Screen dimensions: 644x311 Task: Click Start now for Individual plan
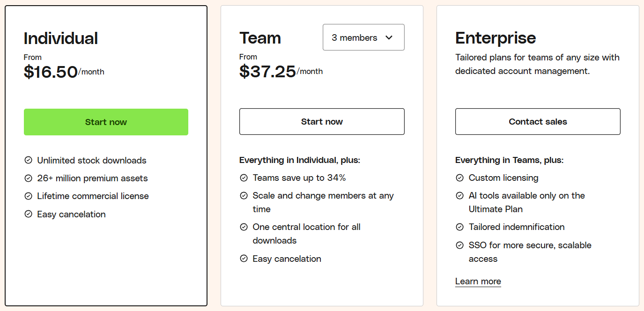pos(106,122)
